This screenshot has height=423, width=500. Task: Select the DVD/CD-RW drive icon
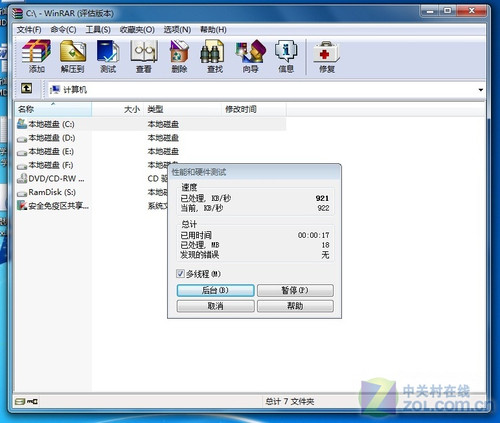coord(22,178)
